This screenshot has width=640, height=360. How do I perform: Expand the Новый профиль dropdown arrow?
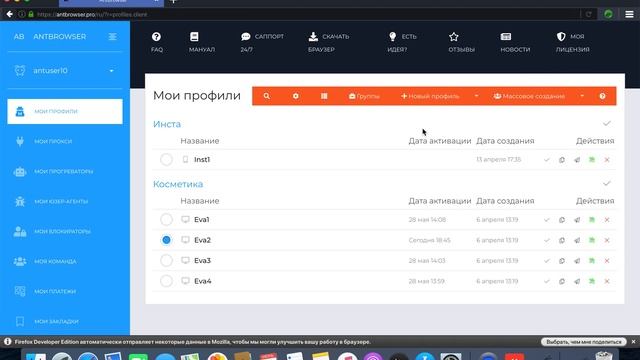[476, 96]
